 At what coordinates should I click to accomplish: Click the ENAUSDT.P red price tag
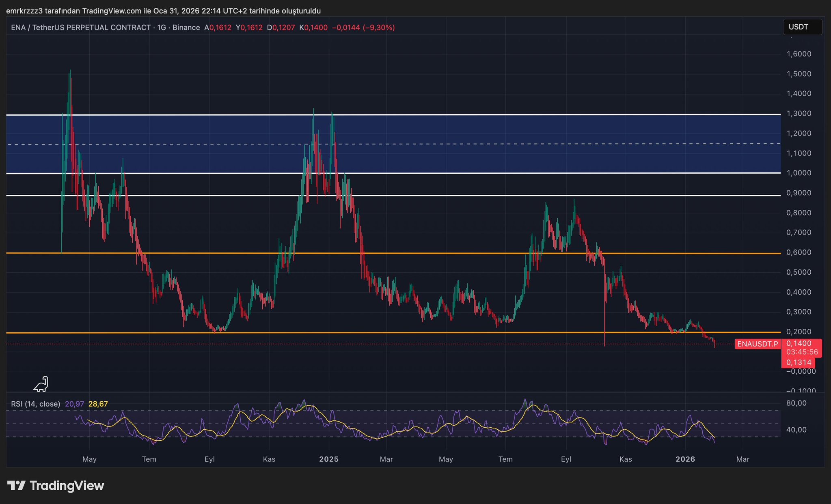pyautogui.click(x=758, y=344)
